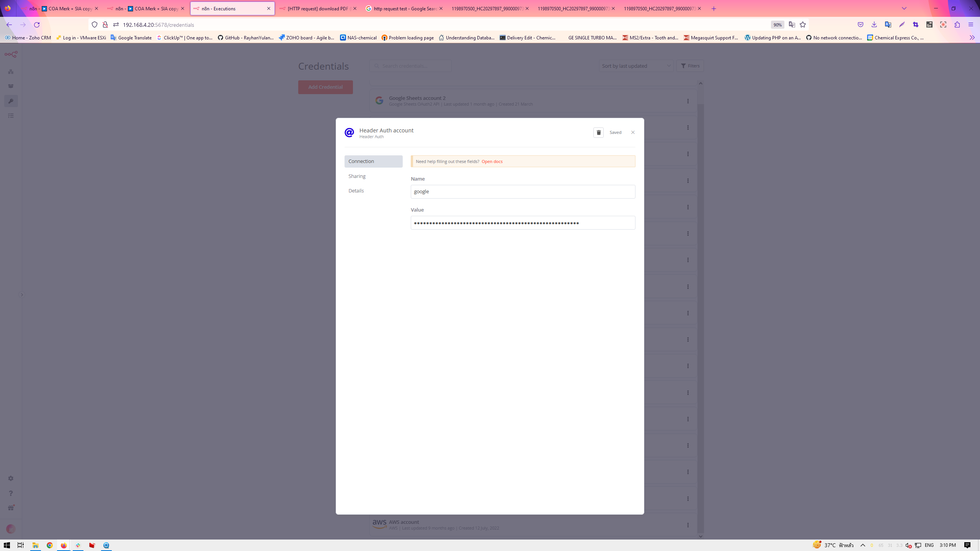
Task: Switch to Sharing section
Action: coord(357,176)
